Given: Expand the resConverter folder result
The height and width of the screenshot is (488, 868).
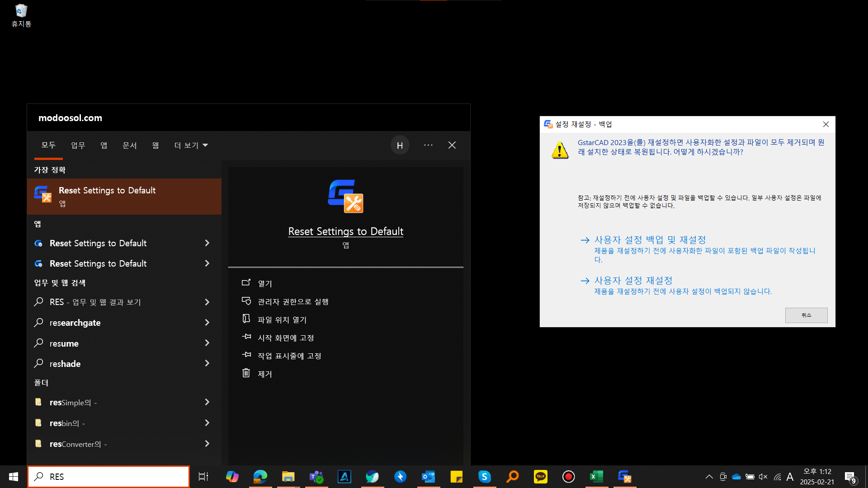Looking at the screenshot, I should [x=207, y=444].
